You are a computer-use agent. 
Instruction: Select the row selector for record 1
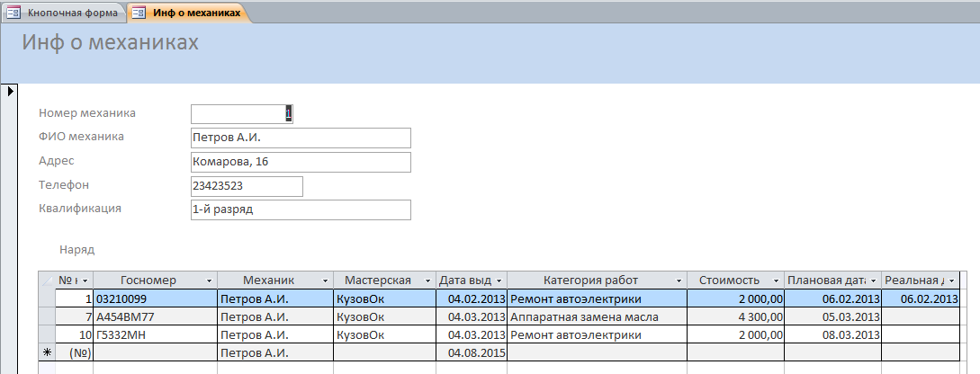(x=47, y=298)
